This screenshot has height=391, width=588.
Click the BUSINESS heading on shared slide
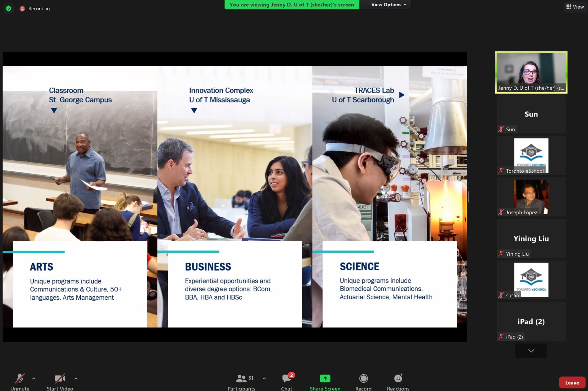coord(208,267)
